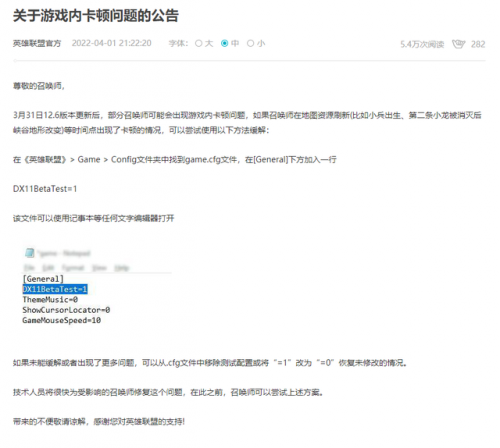Click the like hand icon beside 282
The width and height of the screenshot is (500, 448).
[458, 44]
